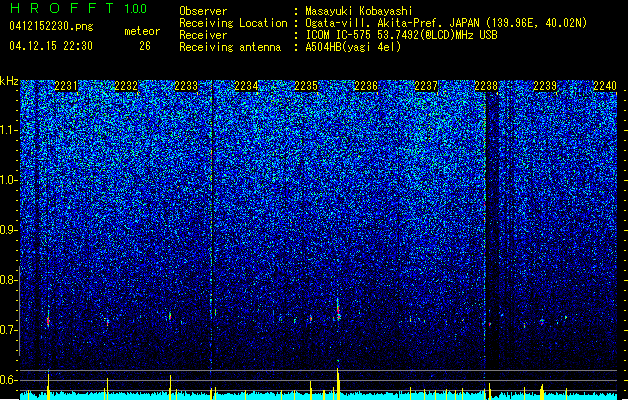This screenshot has height=400, width=629.
Task: Click the Receiving antenna label
Action: [230, 47]
